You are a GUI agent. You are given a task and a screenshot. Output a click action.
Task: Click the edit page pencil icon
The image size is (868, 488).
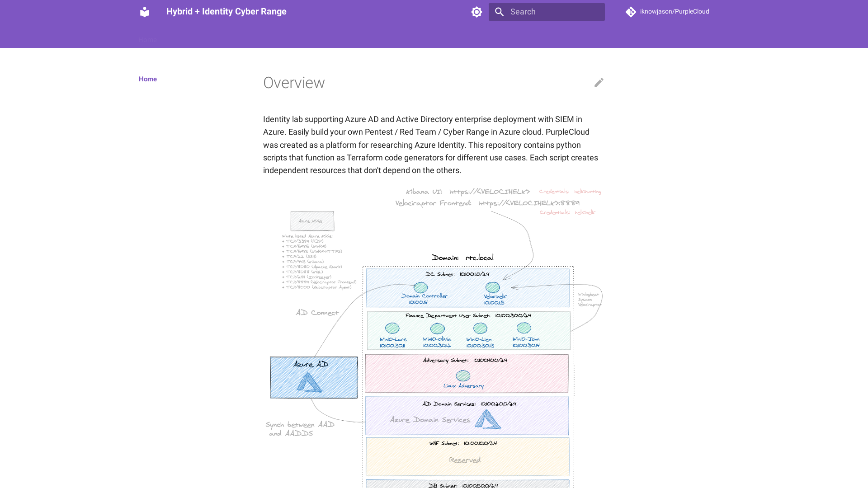point(599,82)
